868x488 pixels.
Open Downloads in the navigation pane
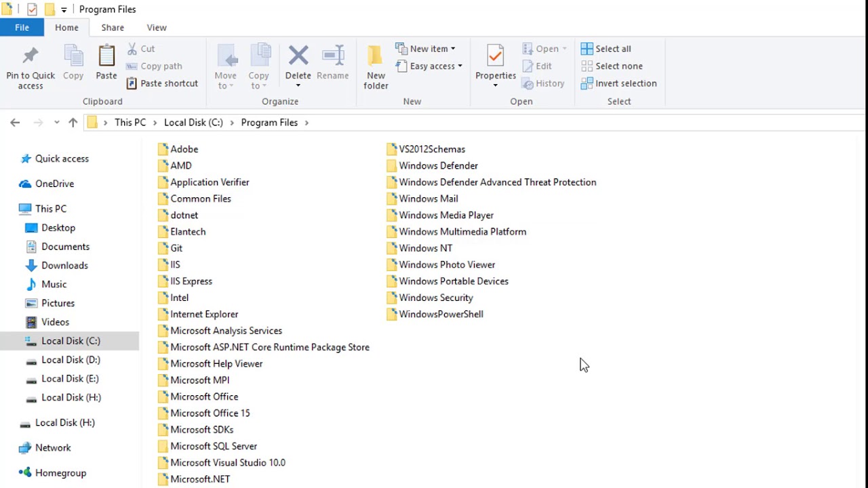[x=57, y=266]
